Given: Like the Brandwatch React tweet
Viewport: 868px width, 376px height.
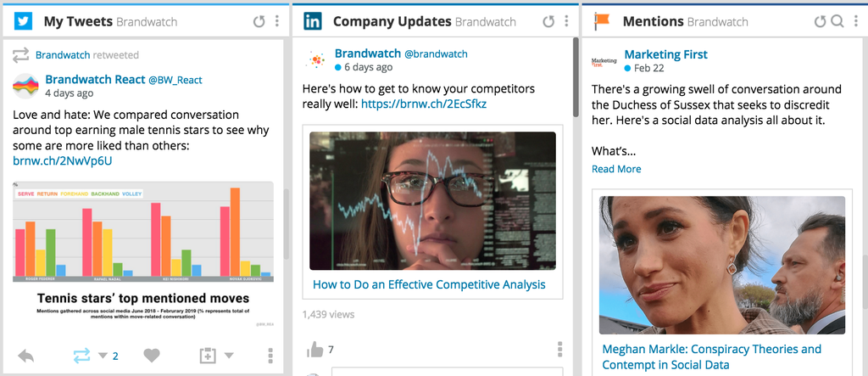Looking at the screenshot, I should [x=151, y=356].
